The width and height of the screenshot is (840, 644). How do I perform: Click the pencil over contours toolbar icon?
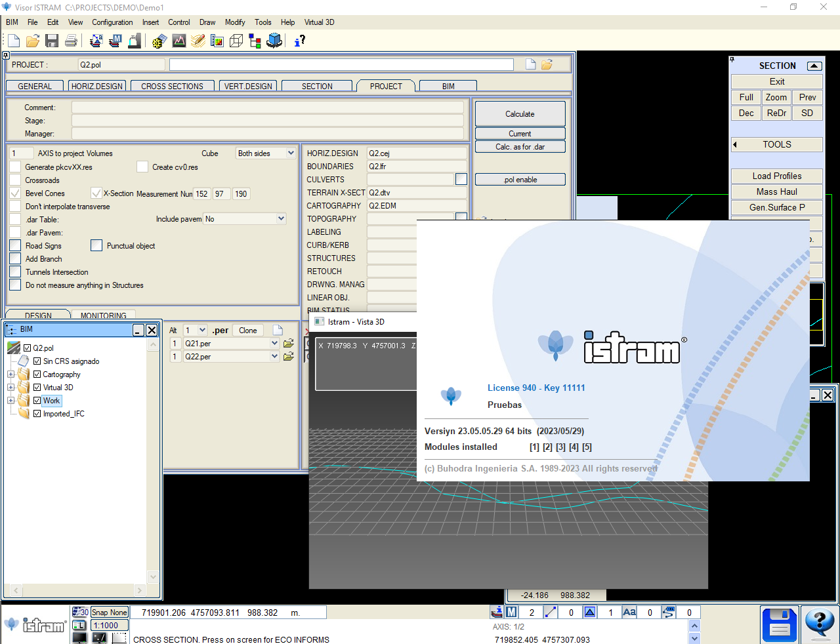(x=198, y=41)
